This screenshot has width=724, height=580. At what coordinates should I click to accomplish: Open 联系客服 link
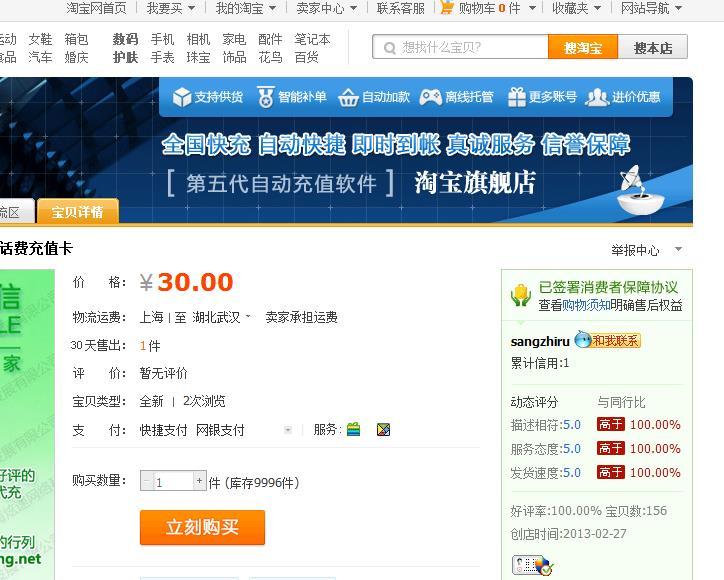[x=400, y=8]
